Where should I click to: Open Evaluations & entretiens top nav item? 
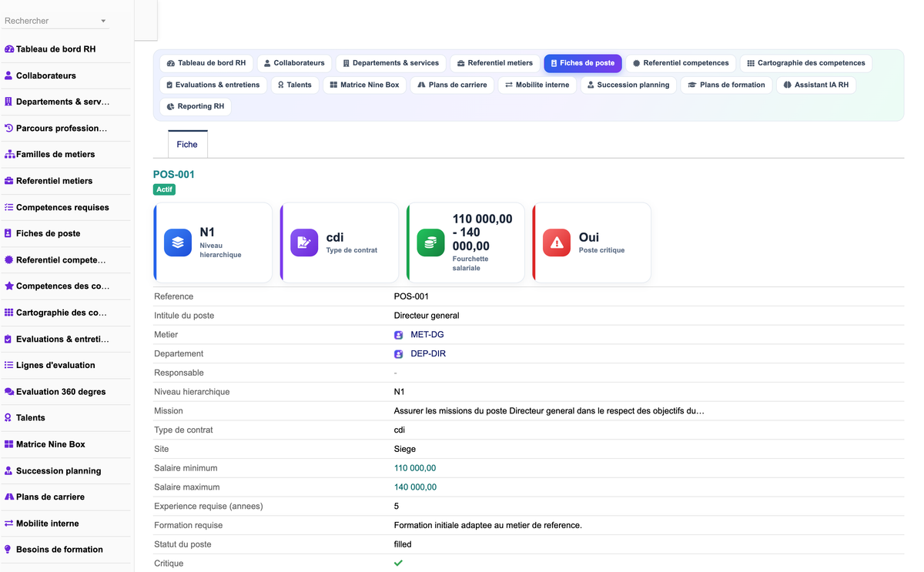coord(213,85)
